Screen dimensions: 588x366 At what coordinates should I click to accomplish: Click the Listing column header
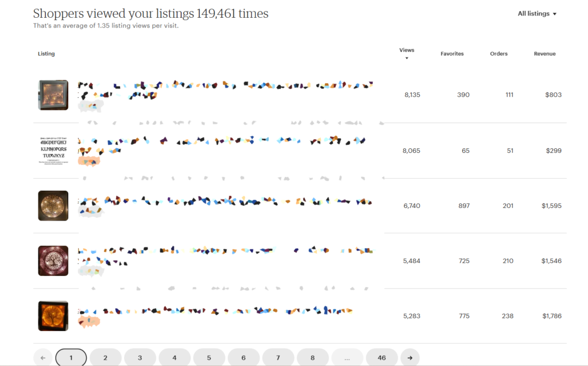point(46,53)
